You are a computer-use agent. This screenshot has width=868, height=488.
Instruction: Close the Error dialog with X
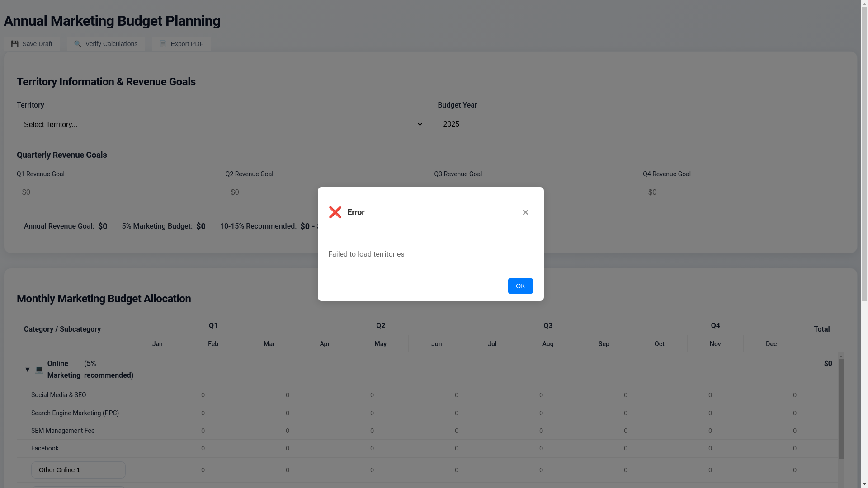point(525,212)
